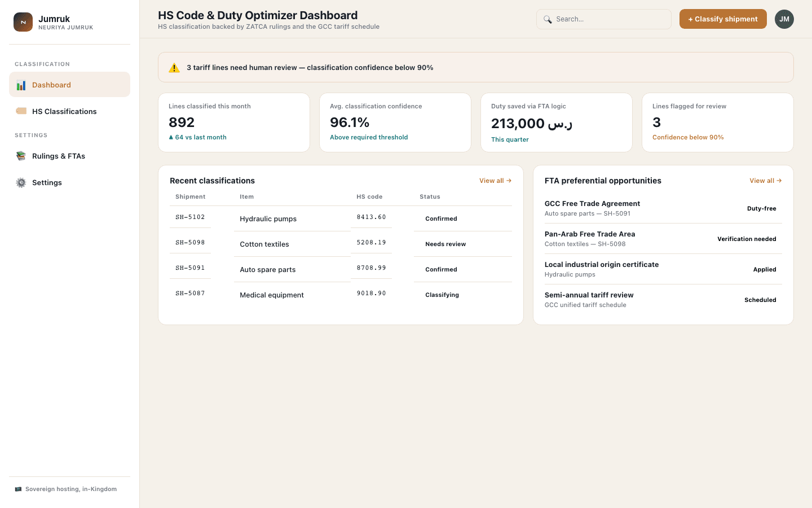This screenshot has width=812, height=508.
Task: View all recent classifications
Action: pos(495,181)
